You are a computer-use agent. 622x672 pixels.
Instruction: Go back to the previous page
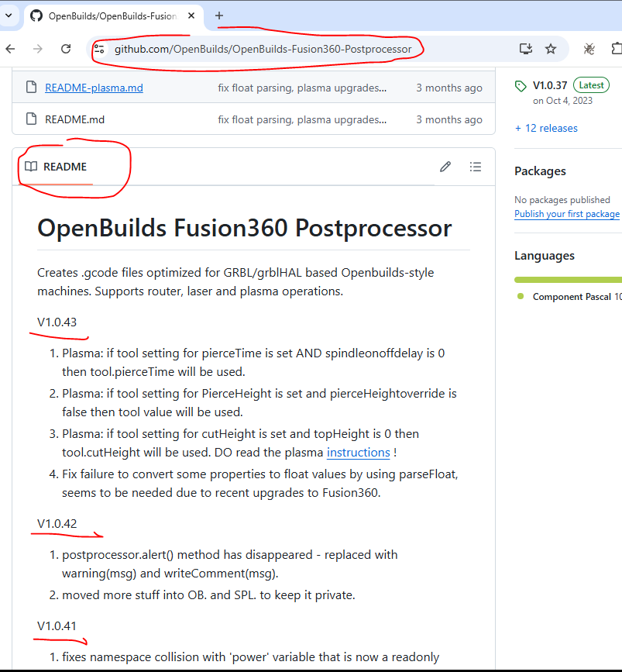[x=11, y=49]
